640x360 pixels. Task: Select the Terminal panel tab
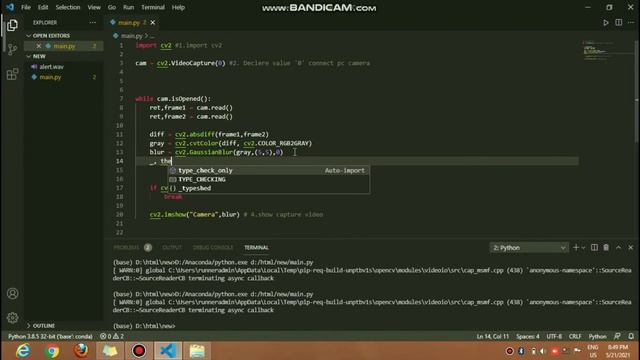256,248
